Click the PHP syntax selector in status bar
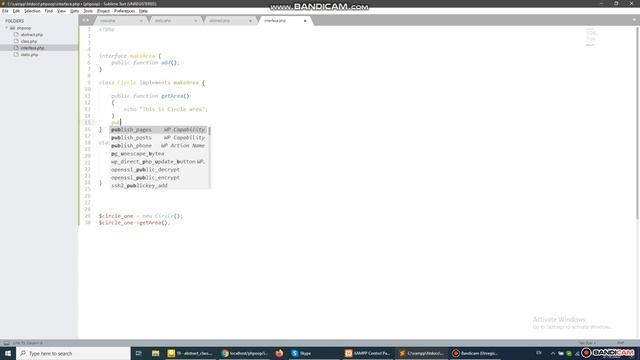Viewport: 640px width, 360px height. point(620,343)
